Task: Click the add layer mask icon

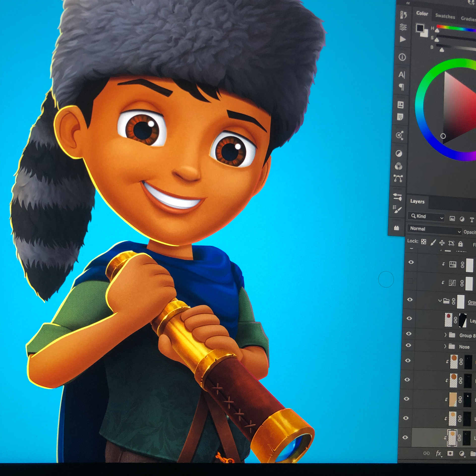Action: point(450,453)
